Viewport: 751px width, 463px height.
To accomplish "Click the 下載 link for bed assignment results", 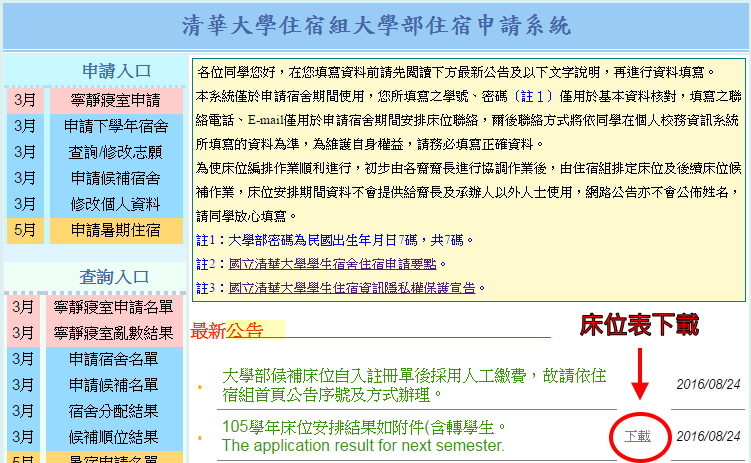I will coord(637,436).
